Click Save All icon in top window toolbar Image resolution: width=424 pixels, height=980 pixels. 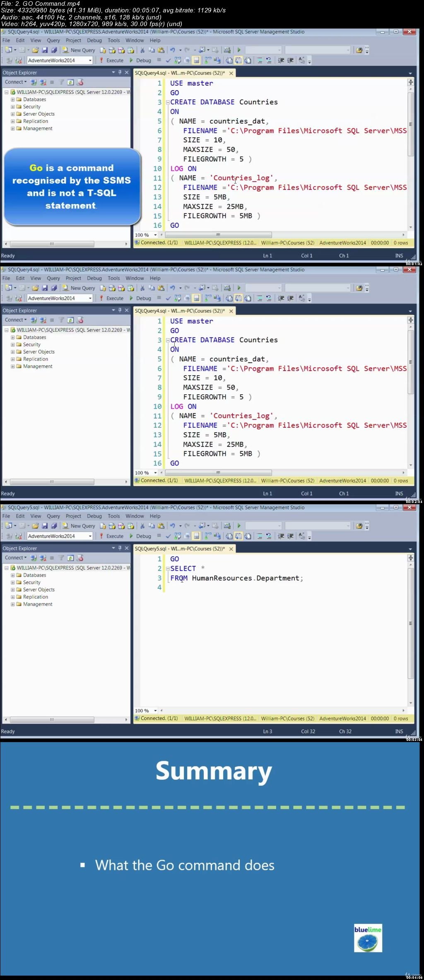[54, 50]
